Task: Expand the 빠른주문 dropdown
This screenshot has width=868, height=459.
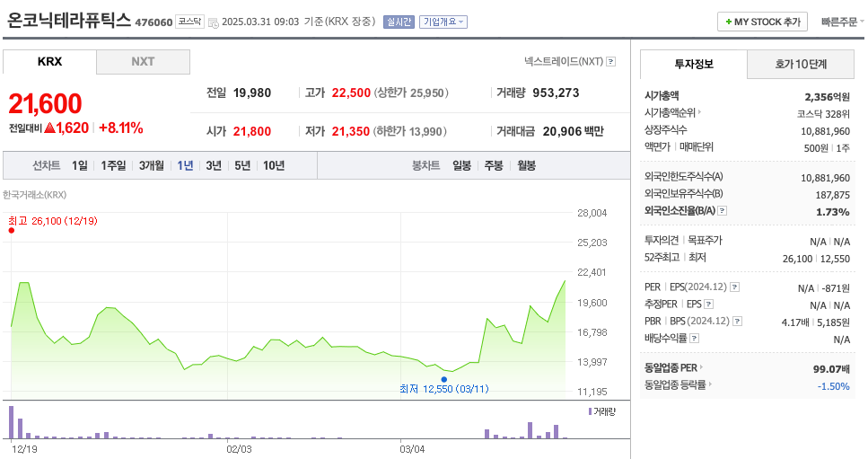Action: pyautogui.click(x=843, y=22)
